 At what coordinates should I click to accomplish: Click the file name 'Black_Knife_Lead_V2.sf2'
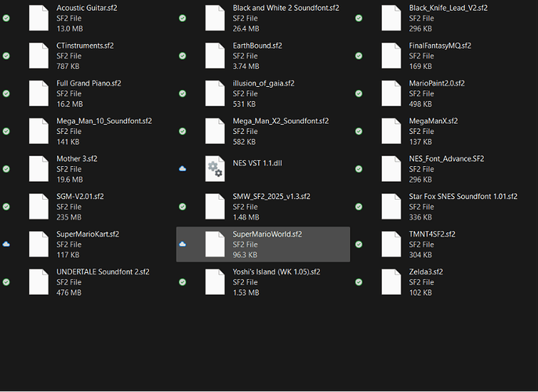click(448, 8)
